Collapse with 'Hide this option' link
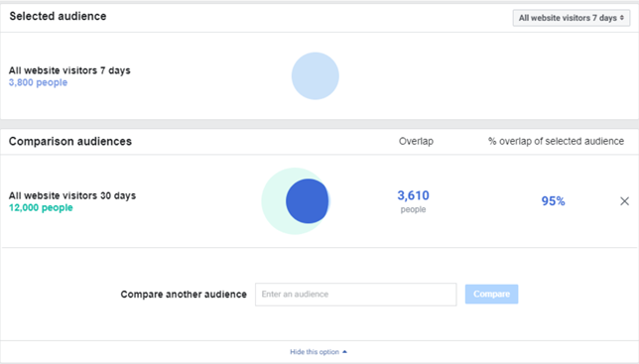The image size is (639, 364). (x=315, y=352)
